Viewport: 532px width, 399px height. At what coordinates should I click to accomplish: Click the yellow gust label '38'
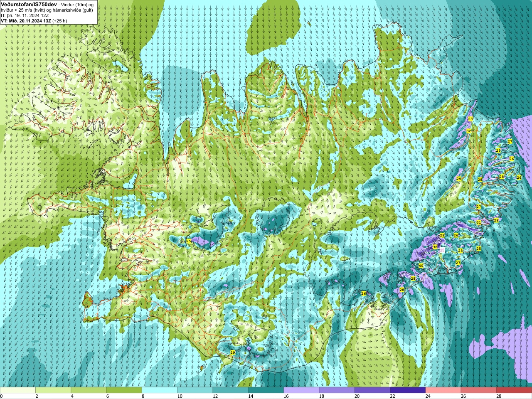point(435,246)
